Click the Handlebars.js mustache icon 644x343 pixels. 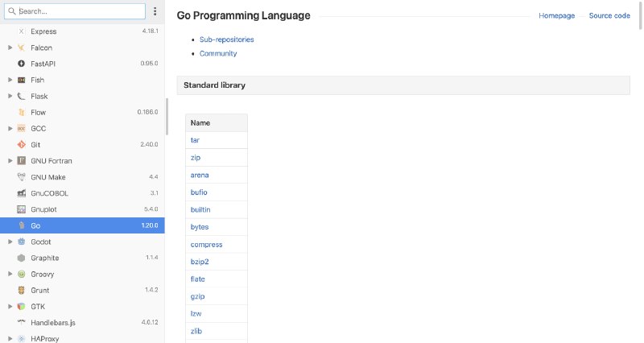(22, 322)
